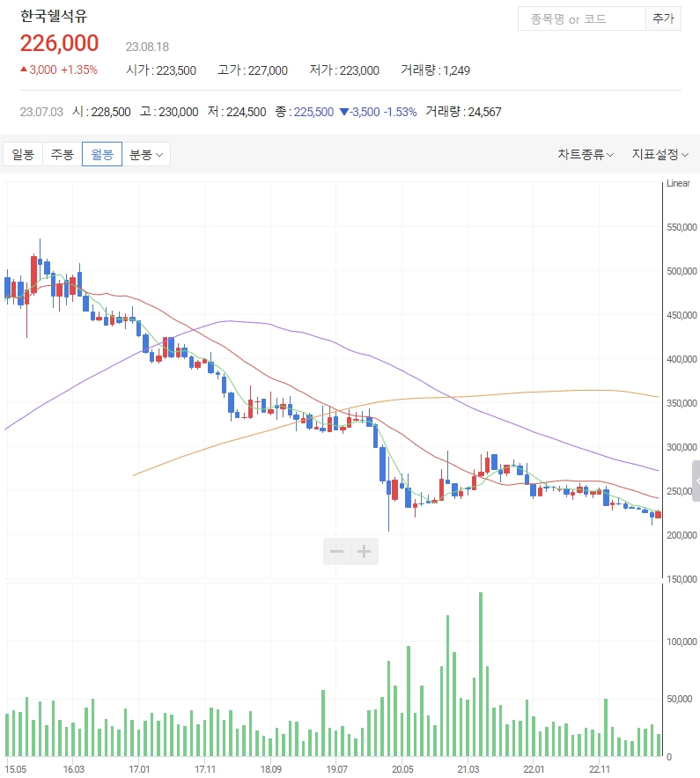
Task: Click the 시: 228,500 candle open value
Action: (102, 112)
